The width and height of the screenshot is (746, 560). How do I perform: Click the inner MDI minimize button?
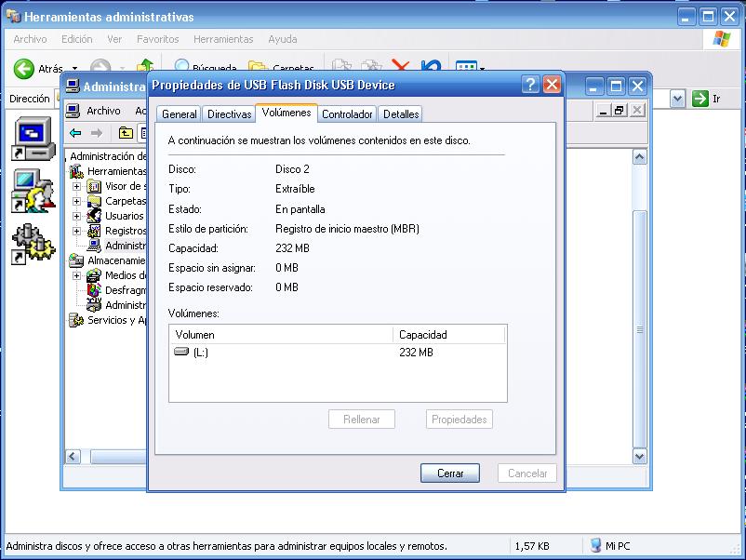[x=604, y=111]
